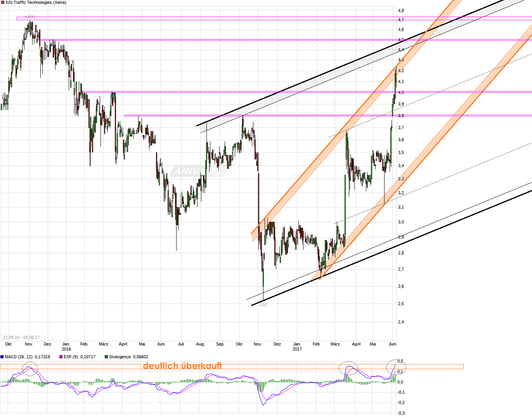532x418 pixels.
Task: Click the 3,2 price axis value
Action: 401,193
